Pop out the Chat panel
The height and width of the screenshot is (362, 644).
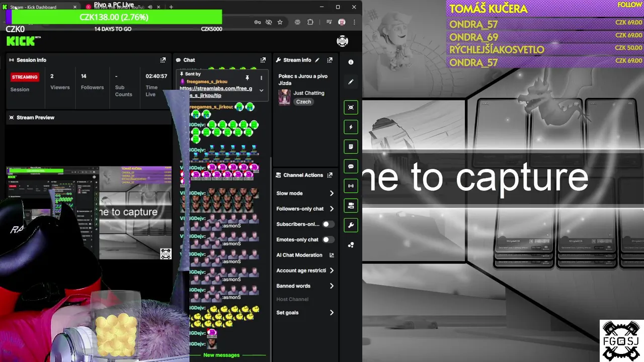263,60
